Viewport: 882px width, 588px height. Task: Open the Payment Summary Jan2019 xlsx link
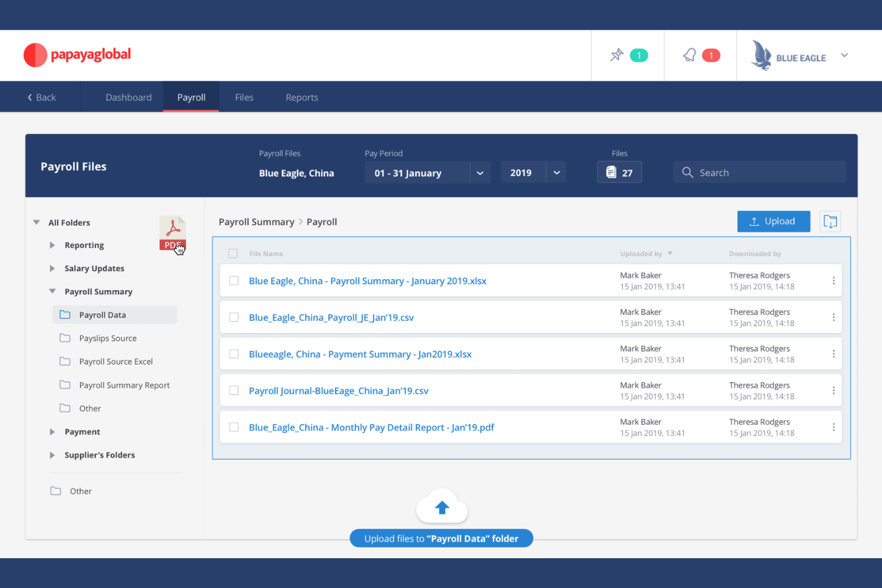360,354
